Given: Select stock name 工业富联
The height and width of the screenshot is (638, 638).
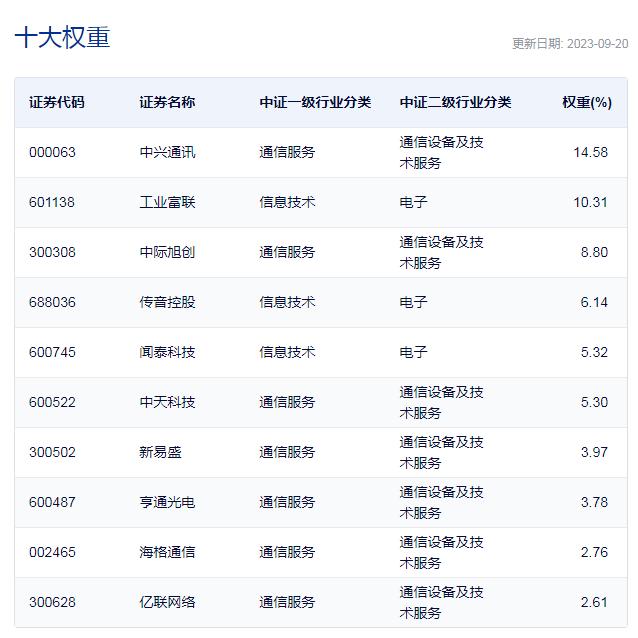Looking at the screenshot, I should (x=167, y=202).
